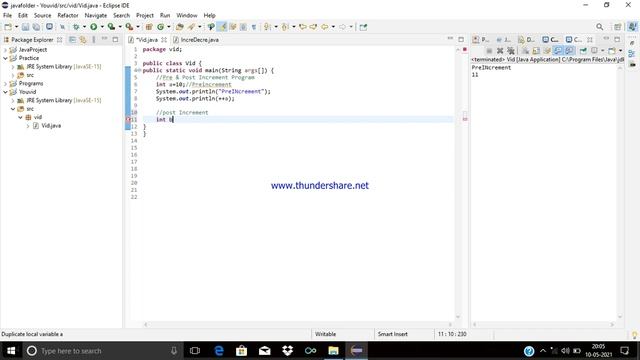Open the File menu
640x360 pixels.
click(7, 15)
